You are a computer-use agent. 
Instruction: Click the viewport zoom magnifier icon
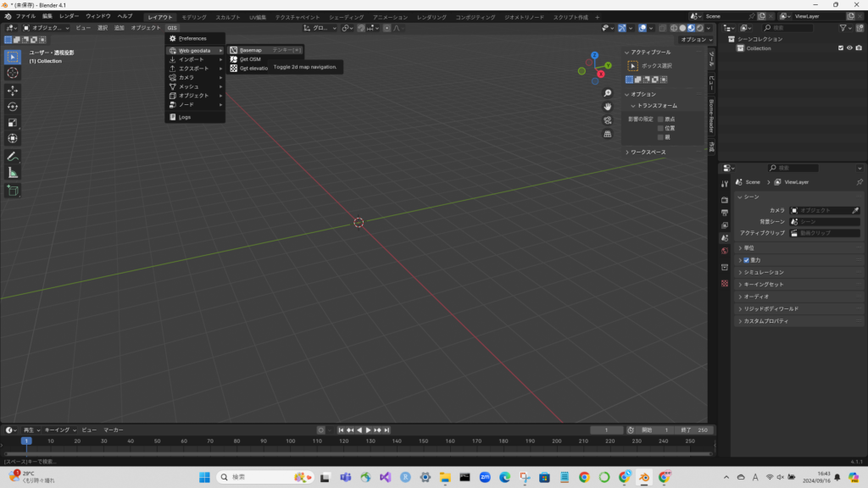(x=608, y=93)
